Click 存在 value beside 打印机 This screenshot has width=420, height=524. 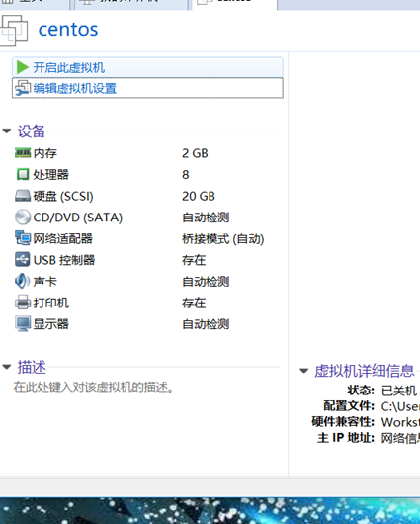pyautogui.click(x=194, y=304)
